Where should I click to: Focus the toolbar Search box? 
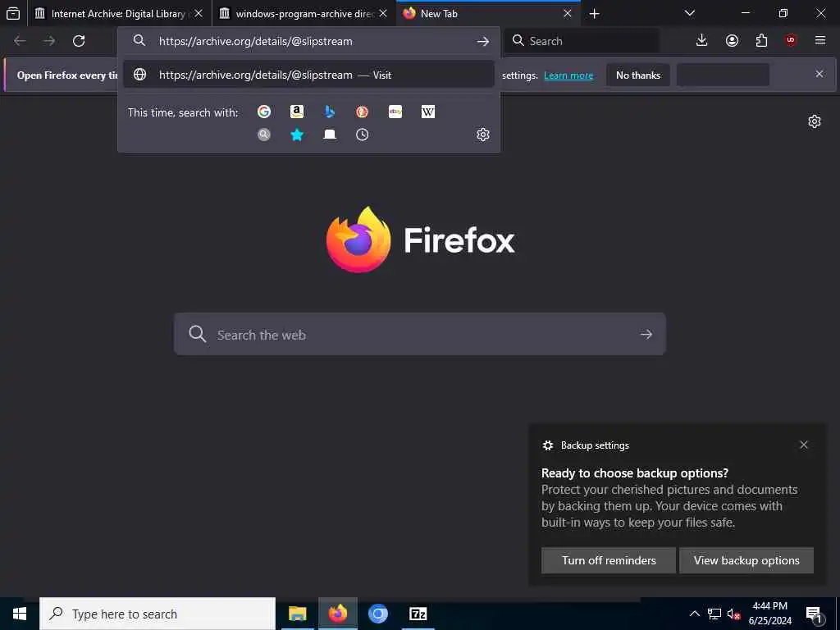click(x=582, y=41)
